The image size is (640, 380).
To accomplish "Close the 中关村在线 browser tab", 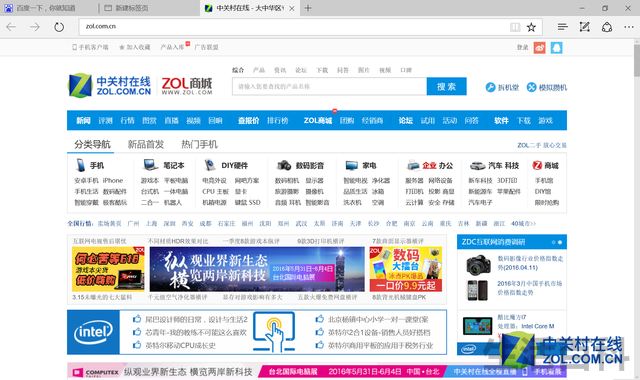I will point(292,8).
